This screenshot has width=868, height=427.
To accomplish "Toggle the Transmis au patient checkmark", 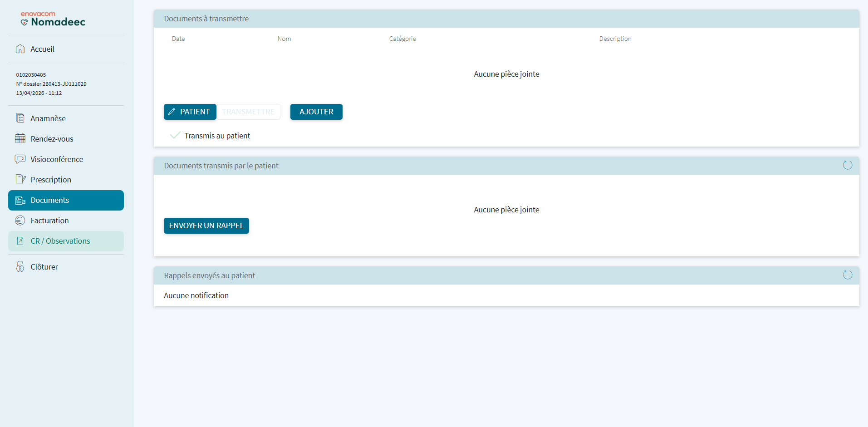I will (x=175, y=135).
